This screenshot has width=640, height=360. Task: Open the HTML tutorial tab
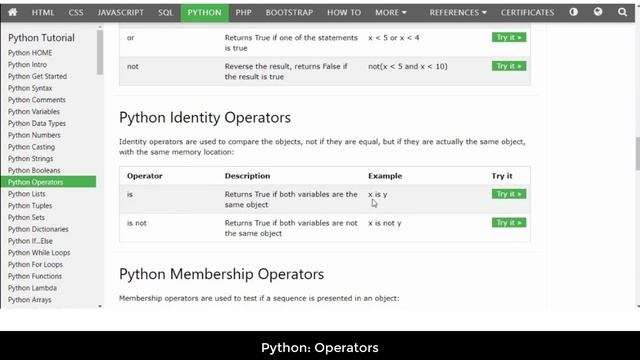coord(43,13)
